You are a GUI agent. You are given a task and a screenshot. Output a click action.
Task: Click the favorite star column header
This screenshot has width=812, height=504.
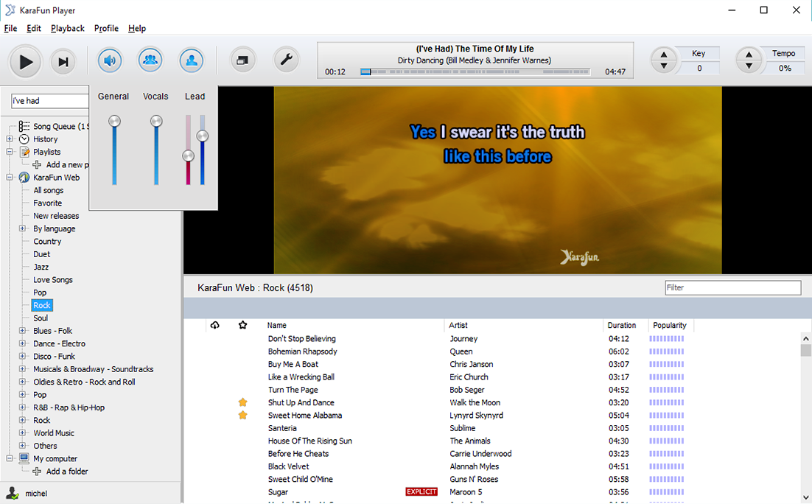[242, 325]
